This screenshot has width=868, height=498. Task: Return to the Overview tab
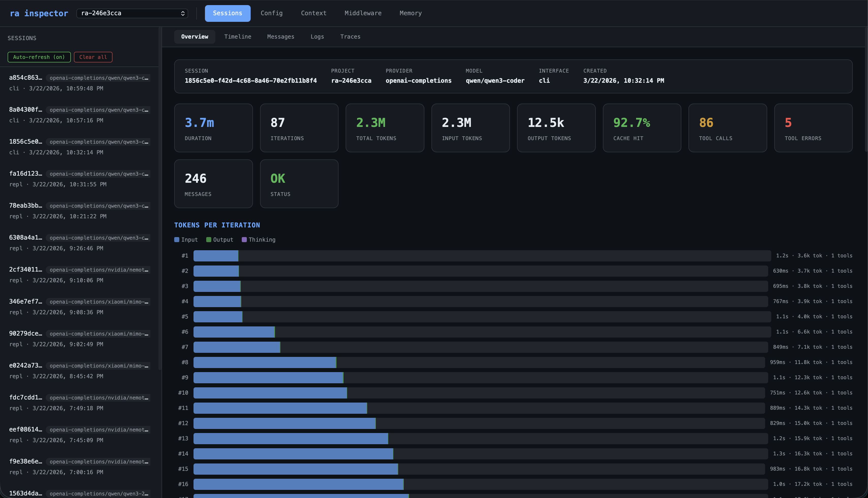[x=194, y=37]
